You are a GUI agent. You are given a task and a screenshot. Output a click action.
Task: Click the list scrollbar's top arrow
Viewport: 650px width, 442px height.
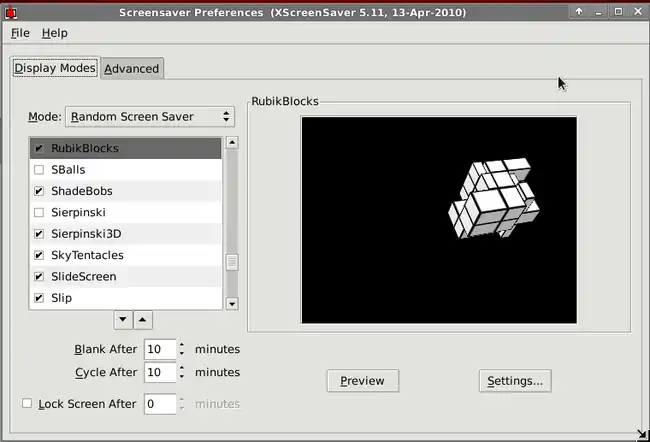(x=232, y=143)
